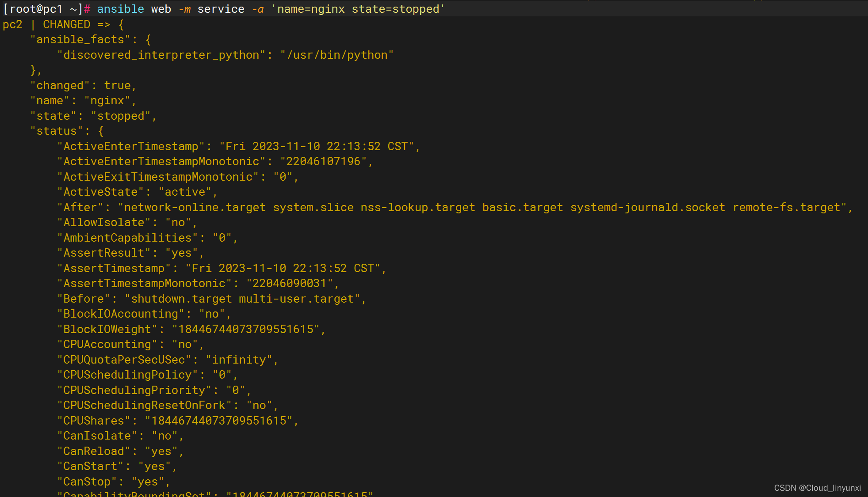Click the CPUSchedulingResetOnFork key
Image resolution: width=868 pixels, height=497 pixels.
(145, 405)
